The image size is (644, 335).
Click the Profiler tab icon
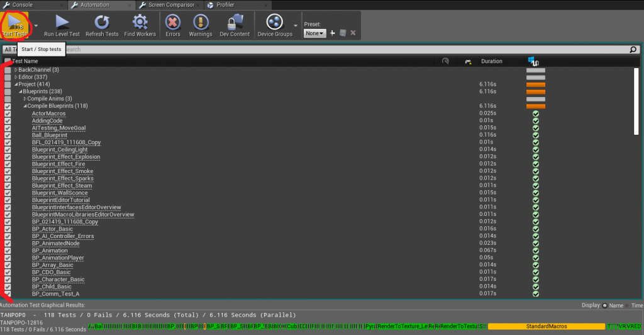tap(210, 5)
